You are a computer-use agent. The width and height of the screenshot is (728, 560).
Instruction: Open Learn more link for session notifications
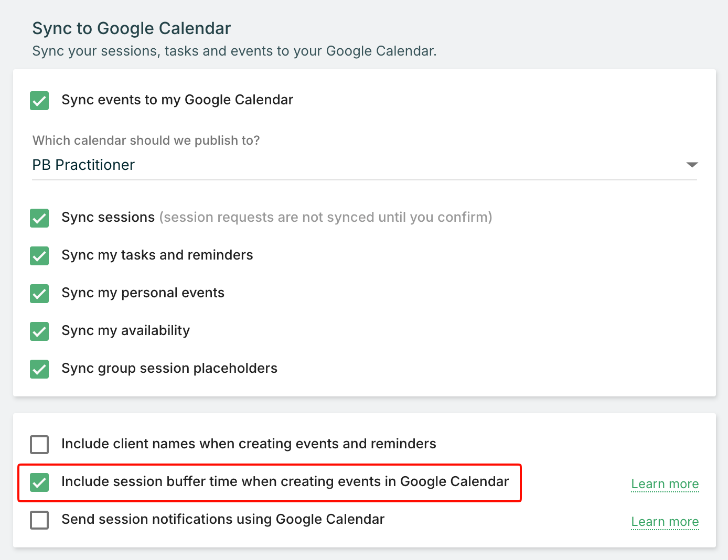(x=665, y=522)
